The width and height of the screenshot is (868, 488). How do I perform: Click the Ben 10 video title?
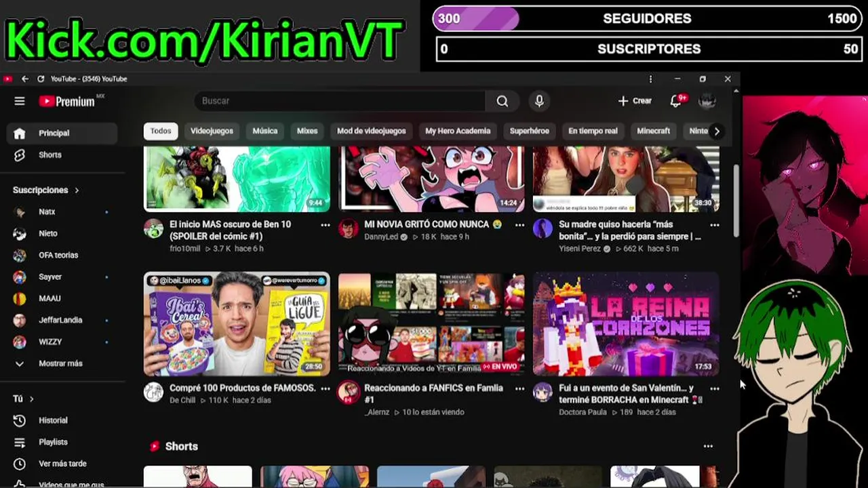231,230
